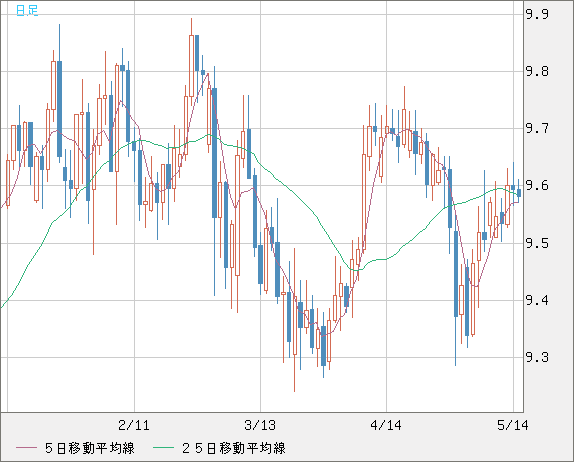This screenshot has height=462, width=574.
Task: Click the 9.3 price axis label
Action: (537, 357)
